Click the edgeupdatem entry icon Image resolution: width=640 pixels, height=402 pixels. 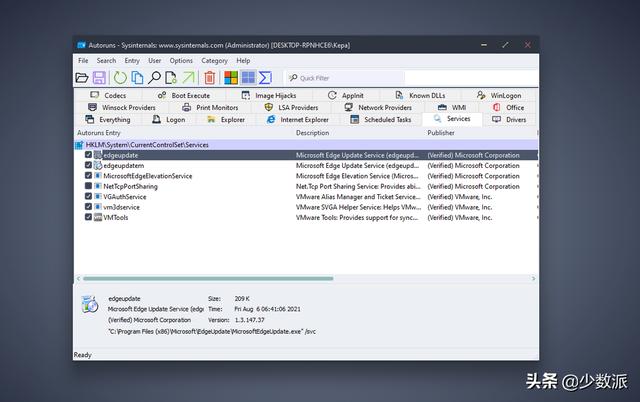[98, 166]
